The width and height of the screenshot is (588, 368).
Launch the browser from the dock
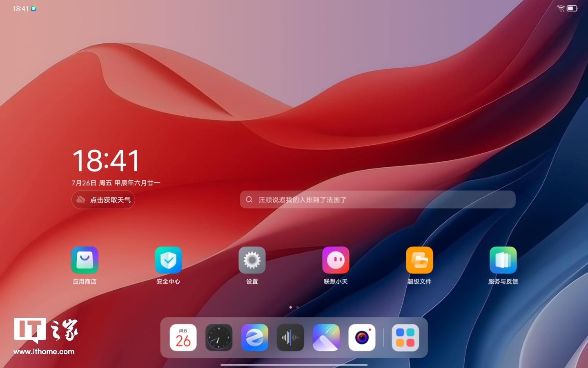coord(254,338)
